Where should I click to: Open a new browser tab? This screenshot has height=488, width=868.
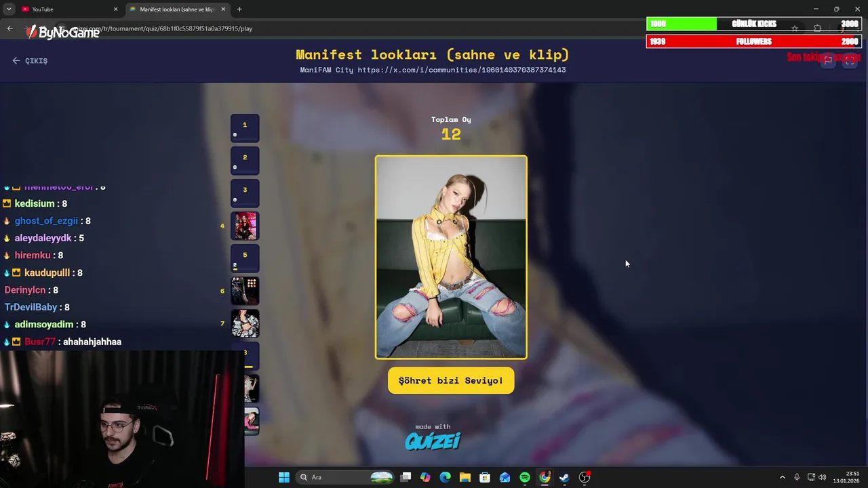tap(239, 9)
